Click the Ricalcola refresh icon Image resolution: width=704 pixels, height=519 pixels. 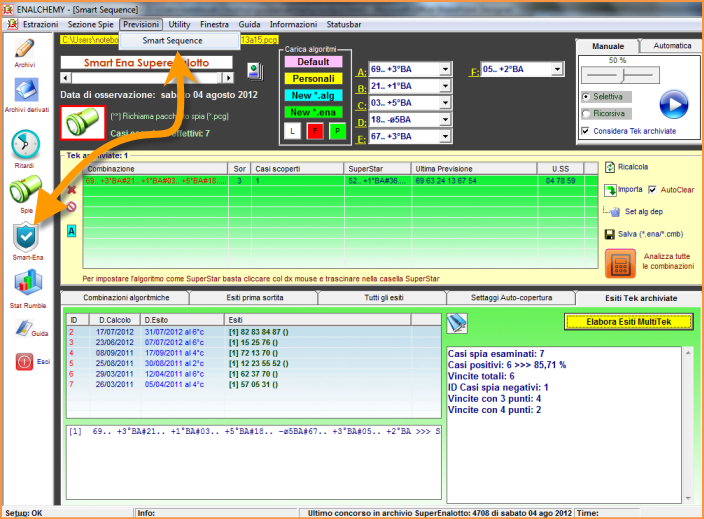coord(610,167)
